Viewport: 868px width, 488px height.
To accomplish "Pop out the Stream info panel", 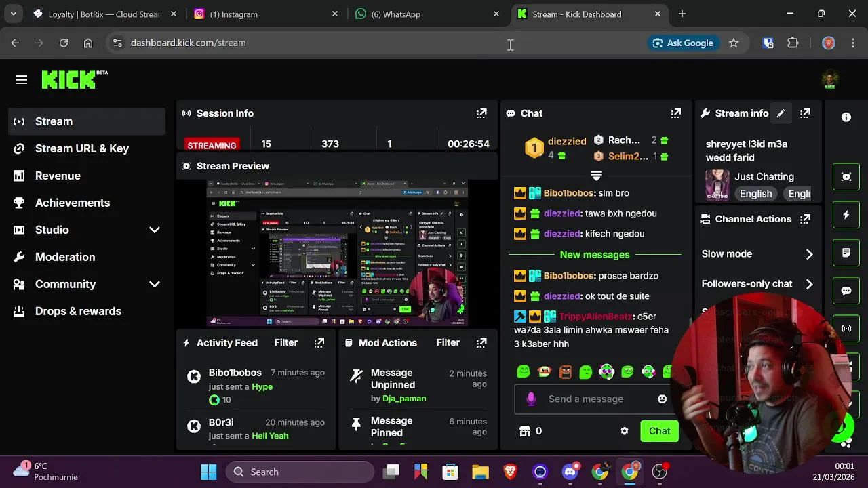I will click(805, 113).
